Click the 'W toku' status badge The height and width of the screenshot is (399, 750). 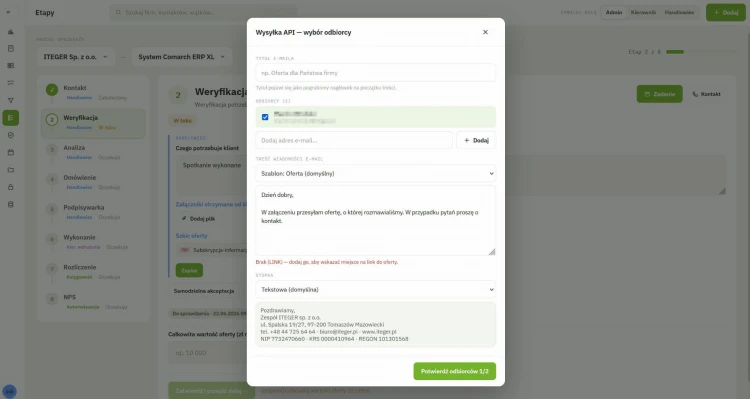pyautogui.click(x=182, y=121)
